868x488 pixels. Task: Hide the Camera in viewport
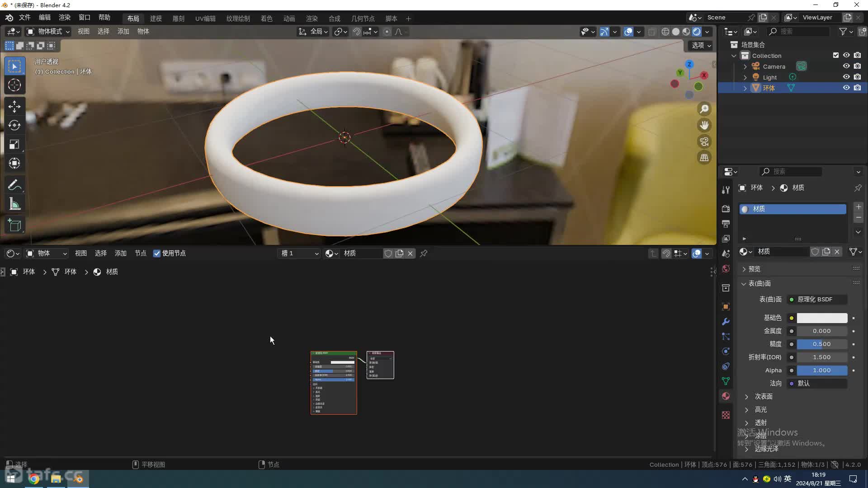coord(846,66)
